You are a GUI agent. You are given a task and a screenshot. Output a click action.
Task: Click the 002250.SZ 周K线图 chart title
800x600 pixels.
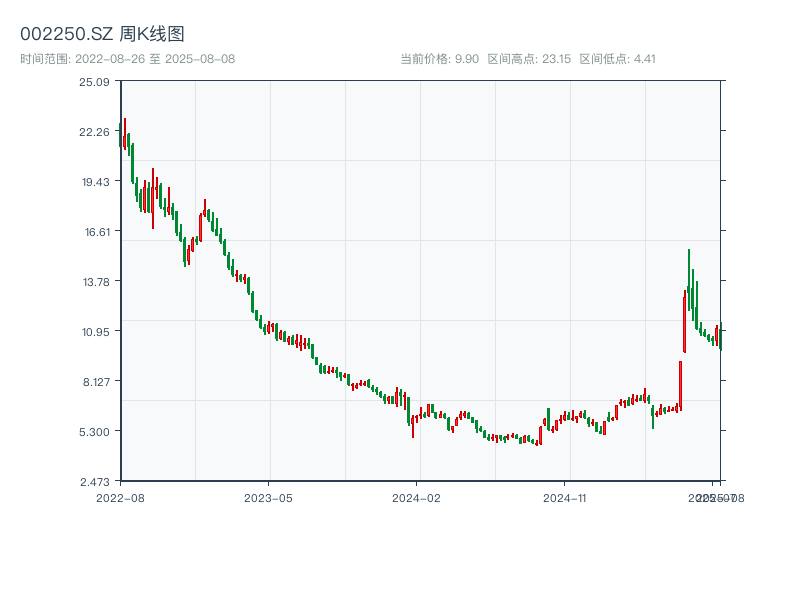point(102,34)
